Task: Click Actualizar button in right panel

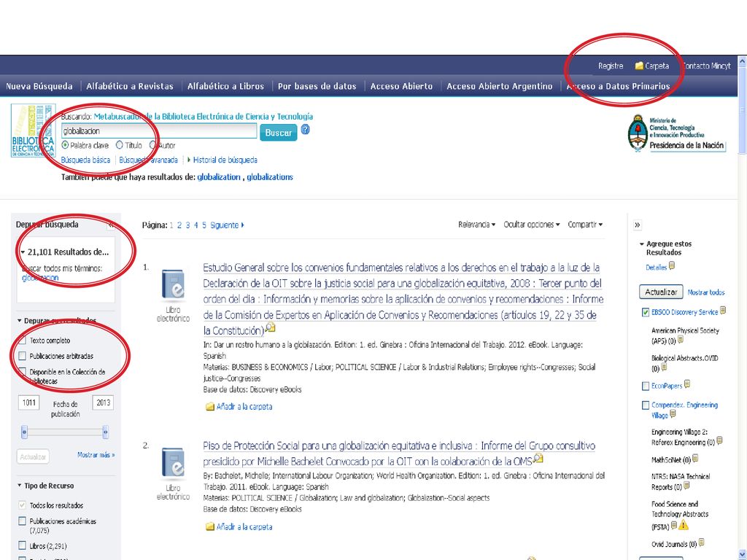Action: [661, 292]
